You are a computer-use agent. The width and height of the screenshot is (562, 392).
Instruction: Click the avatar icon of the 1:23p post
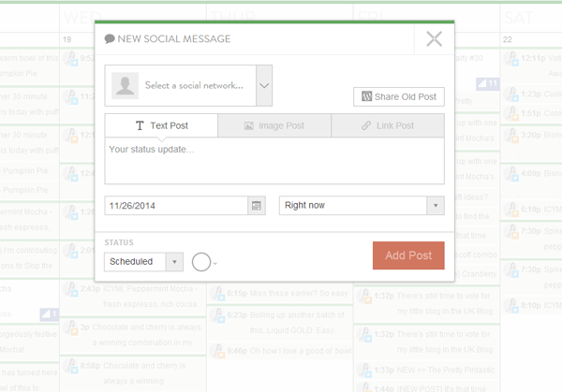click(511, 94)
